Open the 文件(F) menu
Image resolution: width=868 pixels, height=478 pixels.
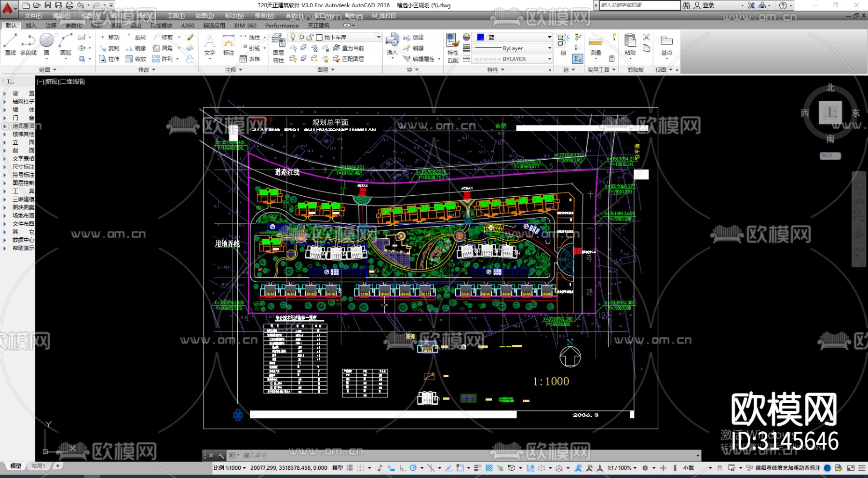[33, 16]
